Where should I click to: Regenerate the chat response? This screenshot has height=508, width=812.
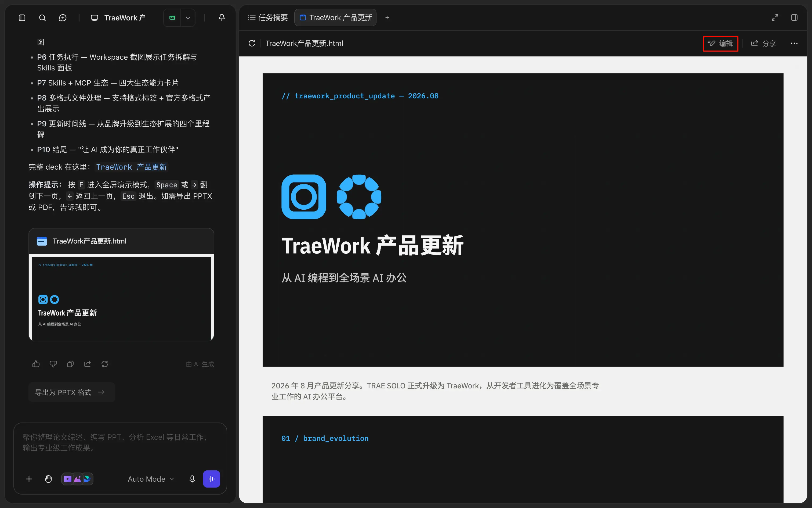click(105, 364)
